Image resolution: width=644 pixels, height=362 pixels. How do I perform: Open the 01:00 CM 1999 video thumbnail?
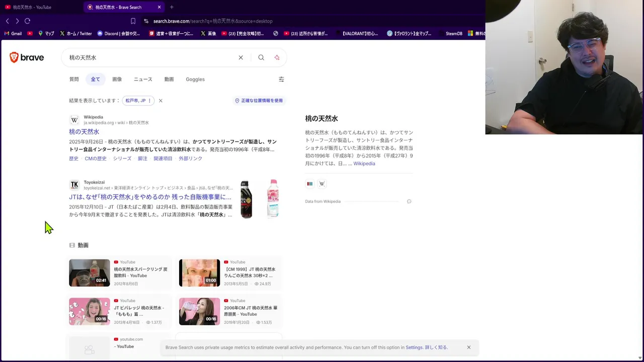point(200,273)
